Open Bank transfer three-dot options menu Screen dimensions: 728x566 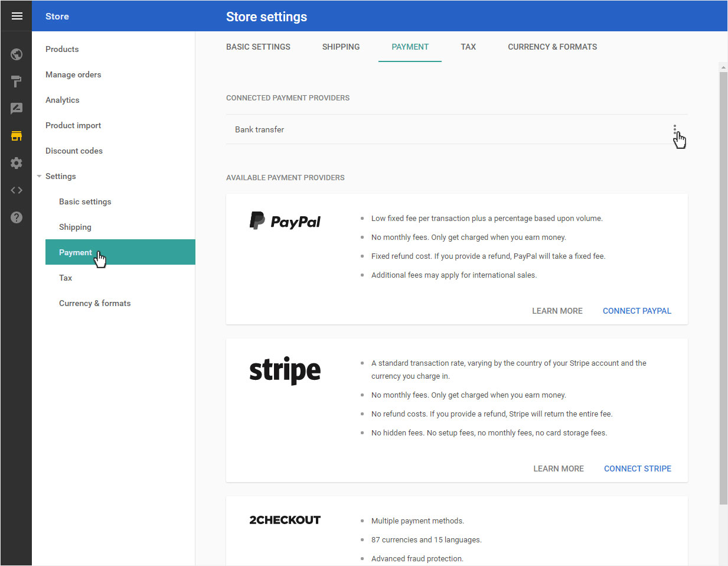674,129
